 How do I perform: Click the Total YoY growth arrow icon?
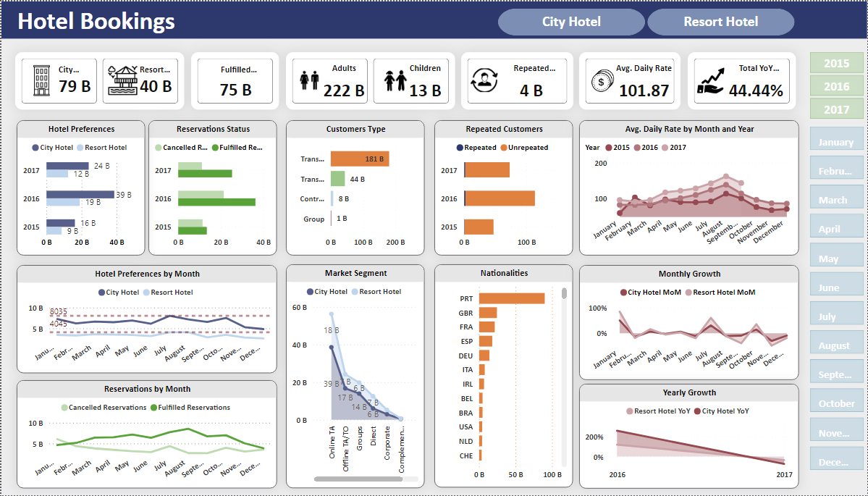(712, 81)
